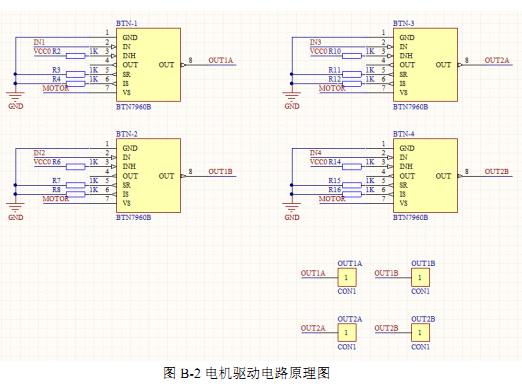Click the OUT2B CON1 connector symbol
Screen dimensions: 522x387
[x=420, y=333]
